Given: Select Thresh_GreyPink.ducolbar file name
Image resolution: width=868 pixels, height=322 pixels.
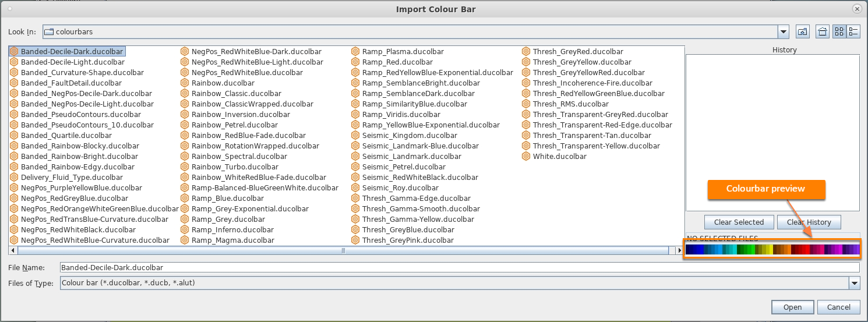Looking at the screenshot, I should pyautogui.click(x=408, y=240).
